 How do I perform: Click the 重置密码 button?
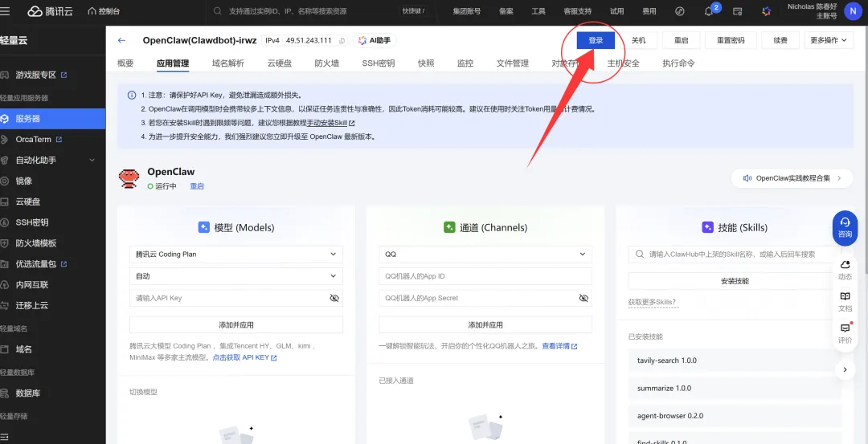pos(731,40)
